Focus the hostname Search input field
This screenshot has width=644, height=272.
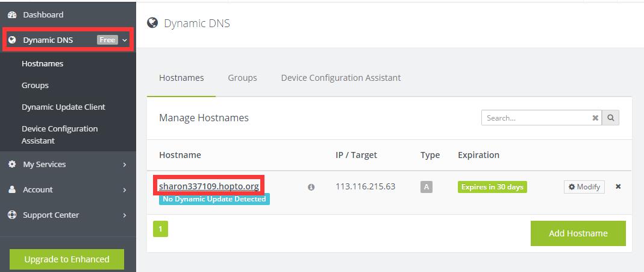537,118
